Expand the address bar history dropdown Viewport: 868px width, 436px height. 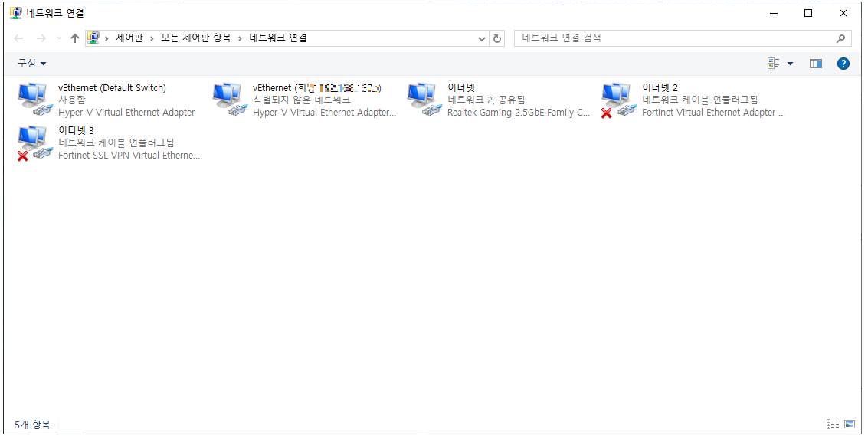[482, 39]
